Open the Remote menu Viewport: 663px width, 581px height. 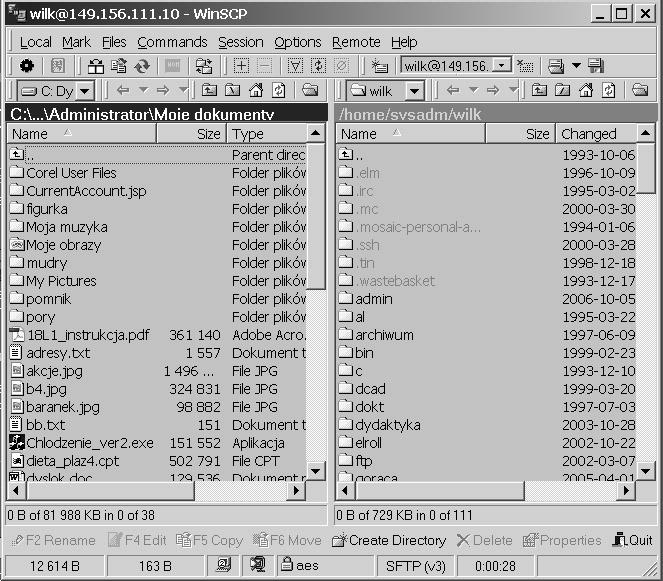(x=356, y=42)
